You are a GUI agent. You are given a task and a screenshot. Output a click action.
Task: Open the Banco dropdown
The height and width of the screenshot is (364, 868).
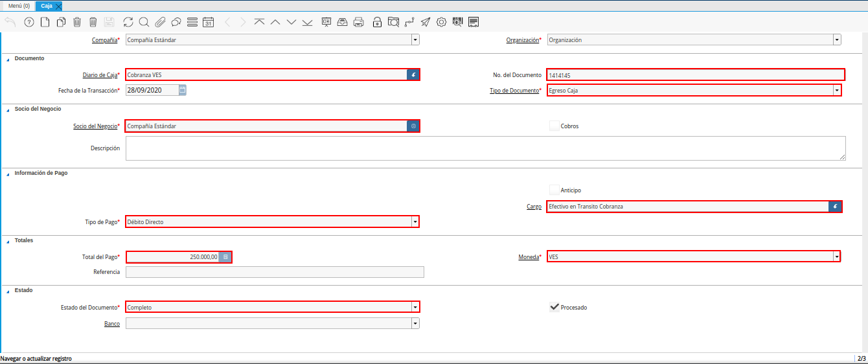(415, 323)
